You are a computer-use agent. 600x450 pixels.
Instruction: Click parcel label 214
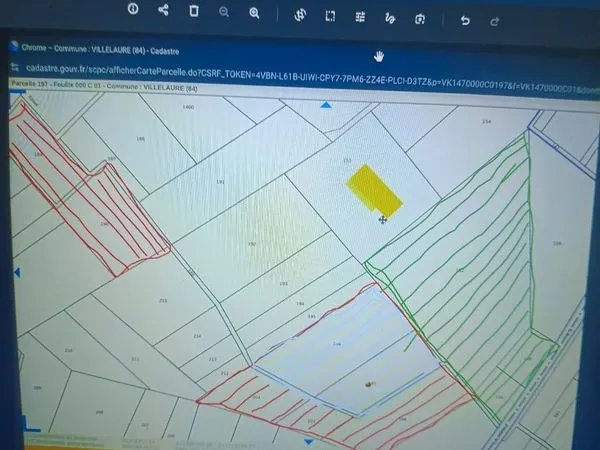197,336
